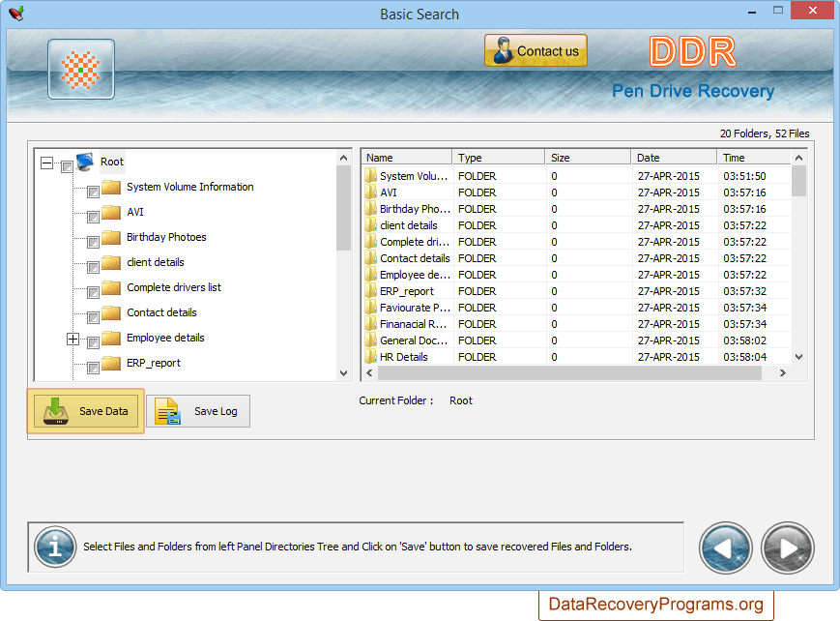
Task: Select the Root label in tree
Action: click(x=112, y=162)
